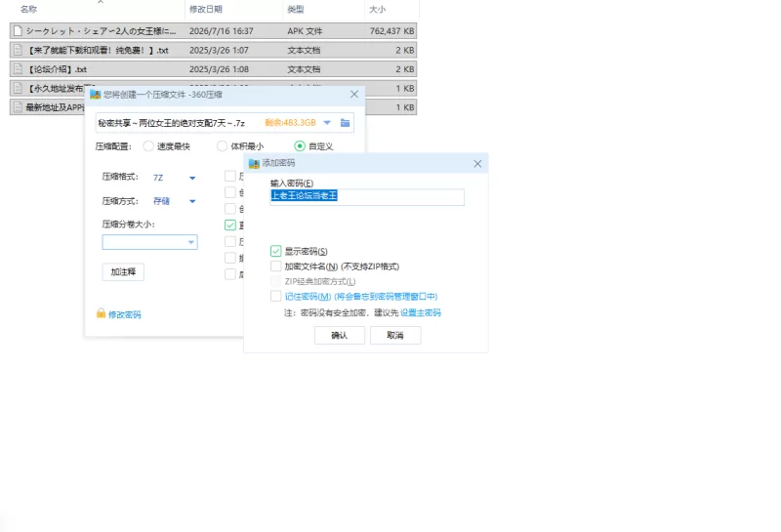Sort by 类型 column header

tap(296, 9)
